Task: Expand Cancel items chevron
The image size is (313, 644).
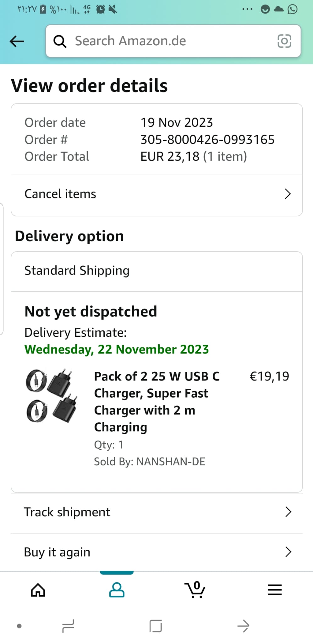Action: [287, 194]
